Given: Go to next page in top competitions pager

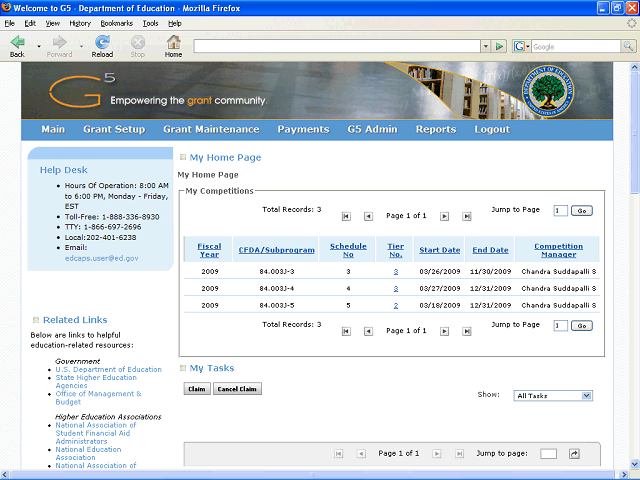Looking at the screenshot, I should point(444,216).
